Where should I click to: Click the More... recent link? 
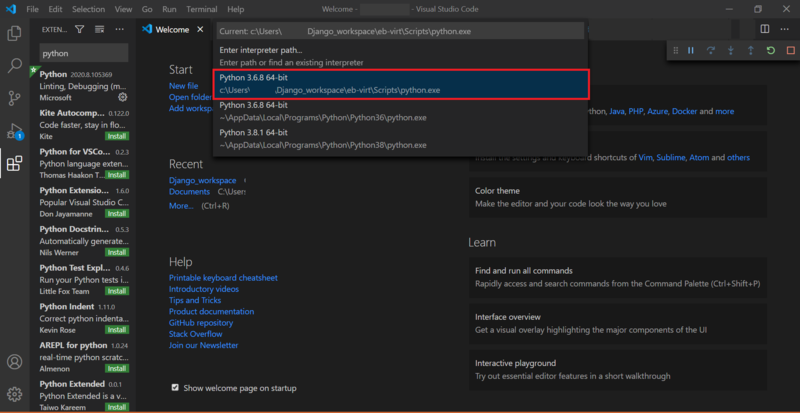click(181, 206)
